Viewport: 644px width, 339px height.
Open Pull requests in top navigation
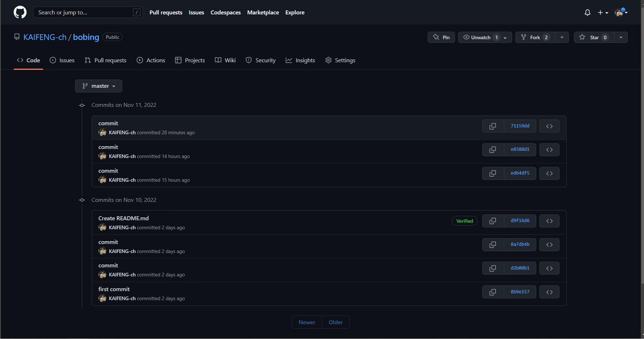click(166, 12)
